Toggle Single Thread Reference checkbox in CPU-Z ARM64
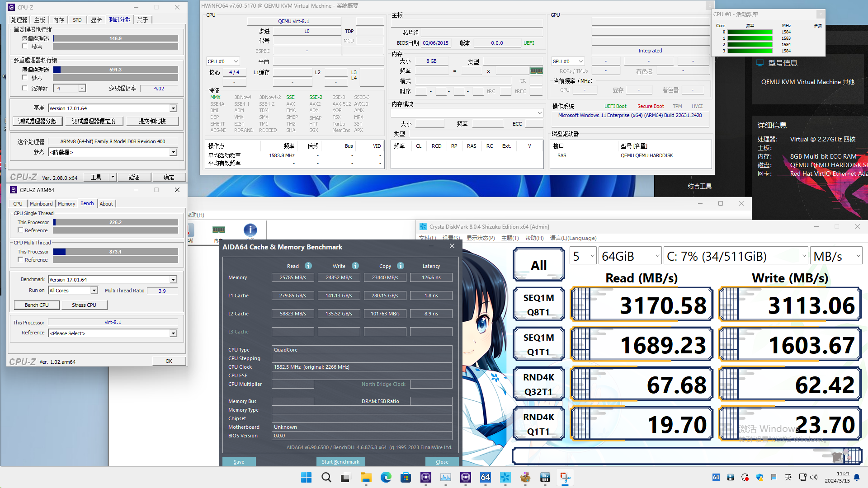 (20, 230)
